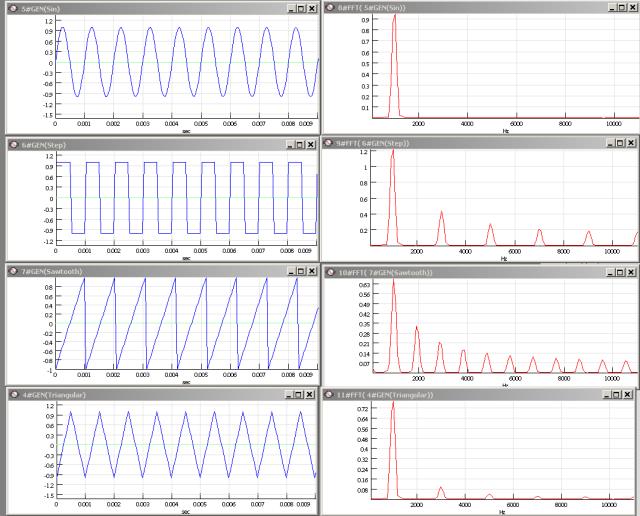Maximize the 5#GEN(Sin) window
Image resolution: width=640 pixels, height=516 pixels.
tap(302, 9)
